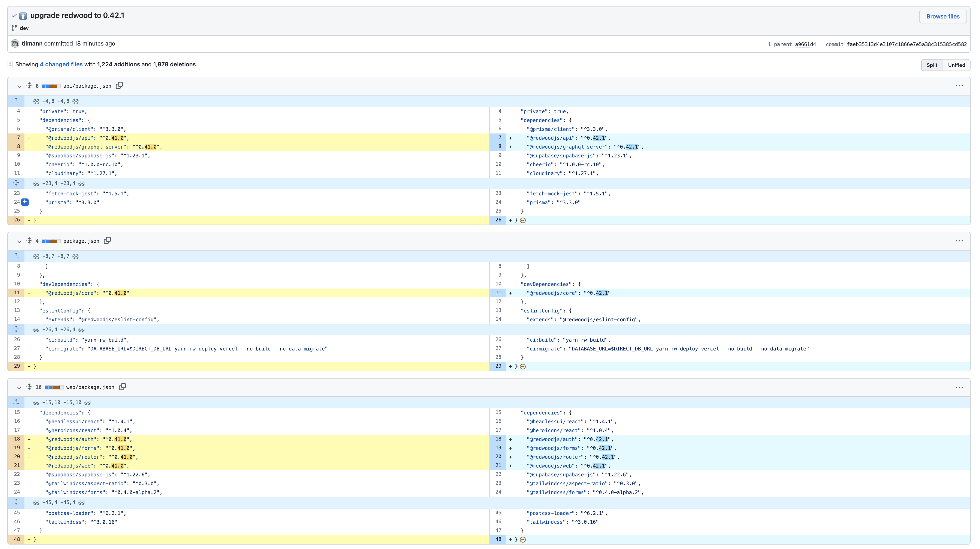Open parent commit a9661d4

click(x=805, y=44)
